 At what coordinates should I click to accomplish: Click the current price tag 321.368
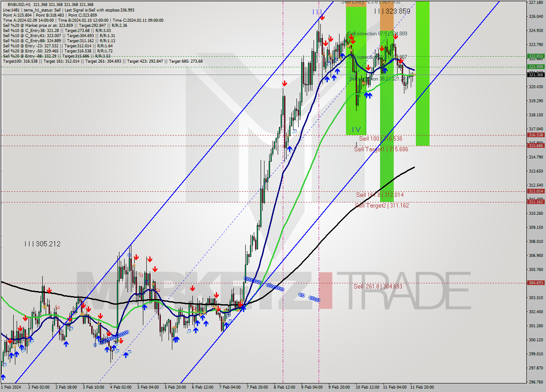coord(536,75)
